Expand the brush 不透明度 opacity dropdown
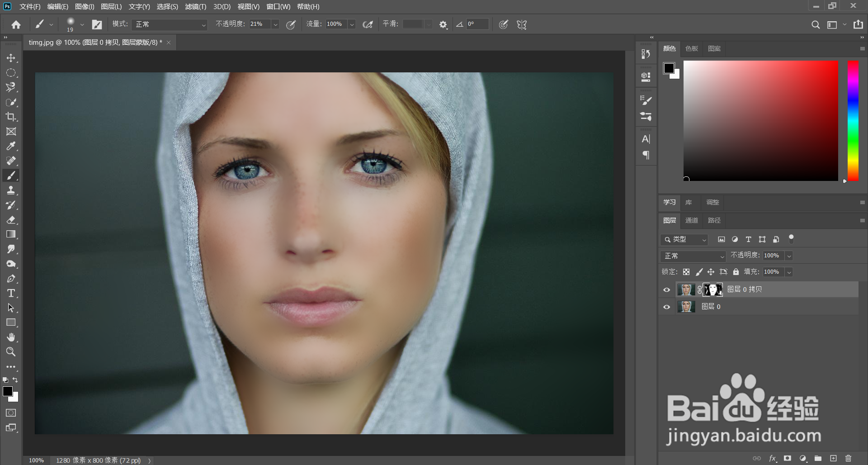The image size is (868, 465). (x=275, y=24)
